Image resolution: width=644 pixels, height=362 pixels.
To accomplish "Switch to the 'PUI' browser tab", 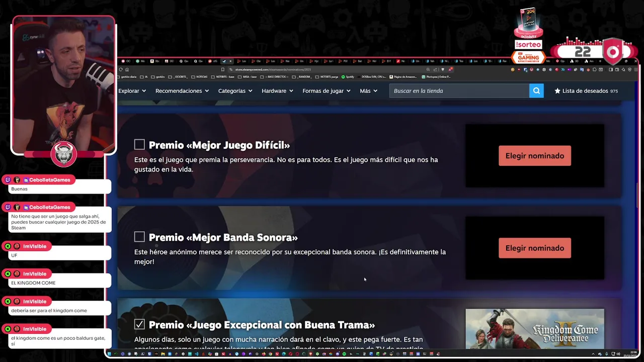I will pyautogui.click(x=343, y=61).
